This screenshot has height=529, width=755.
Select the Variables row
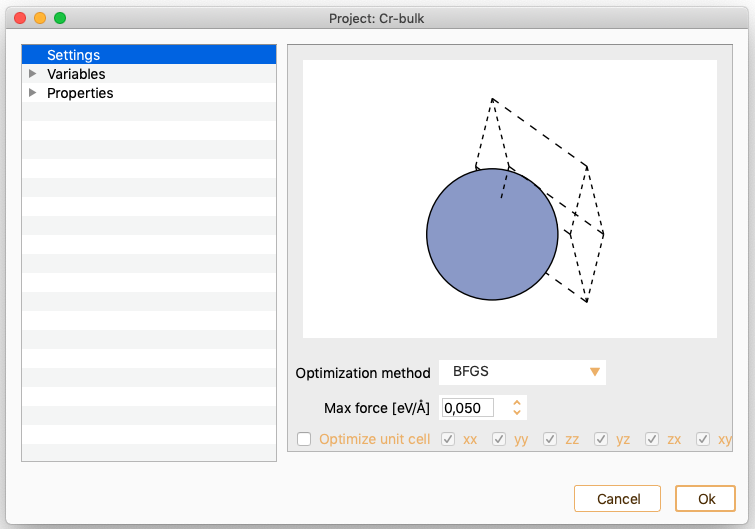[149, 74]
